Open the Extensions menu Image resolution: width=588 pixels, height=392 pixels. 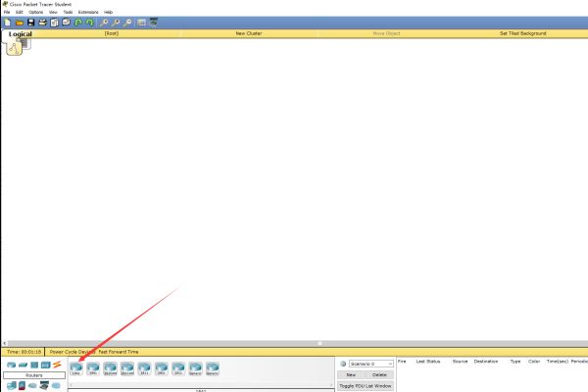click(88, 12)
